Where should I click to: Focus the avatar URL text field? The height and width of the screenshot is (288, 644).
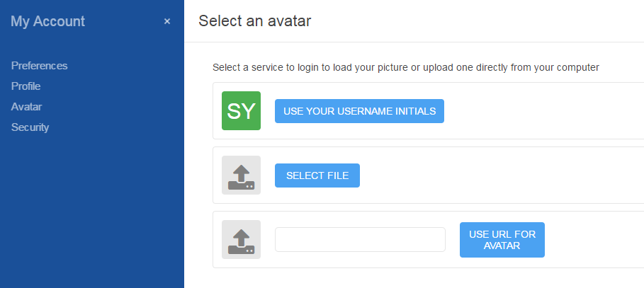click(x=360, y=240)
